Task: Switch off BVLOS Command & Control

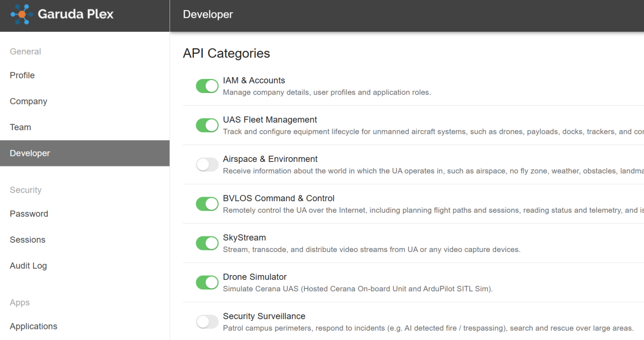Action: coord(207,204)
